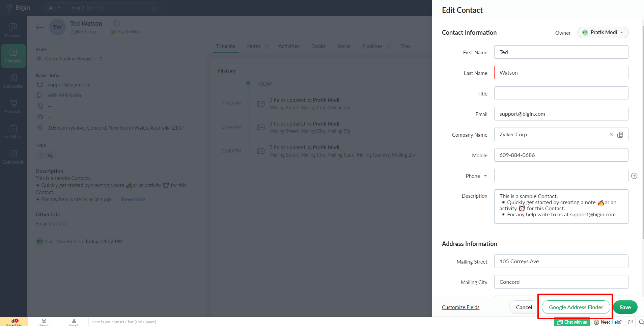This screenshot has width=644, height=326.
Task: Open Unread Chats in the bottom bar
Action: point(14,322)
